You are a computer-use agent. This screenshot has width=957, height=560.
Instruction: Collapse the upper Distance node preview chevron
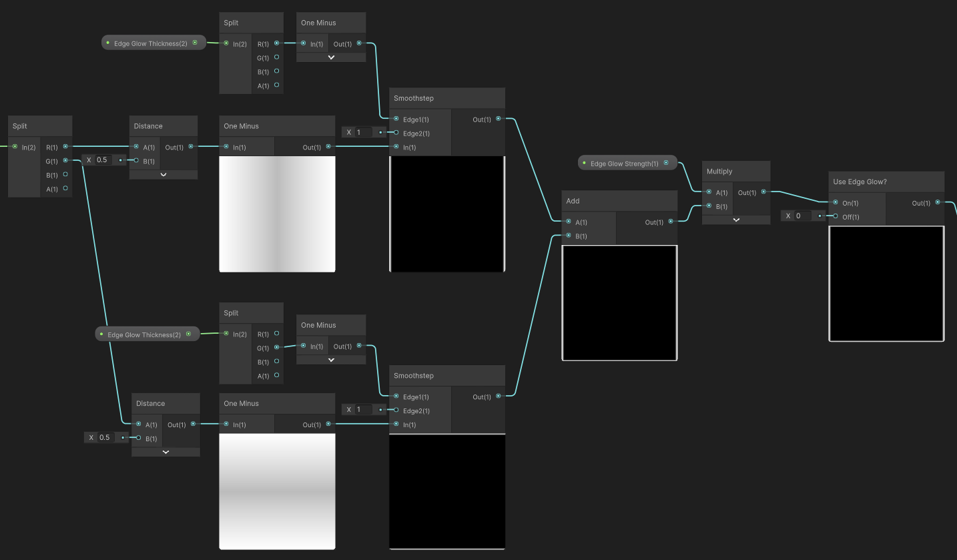click(x=163, y=174)
